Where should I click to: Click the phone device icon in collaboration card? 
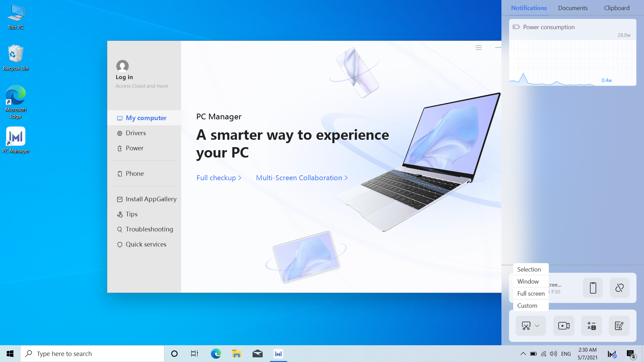coord(593,288)
